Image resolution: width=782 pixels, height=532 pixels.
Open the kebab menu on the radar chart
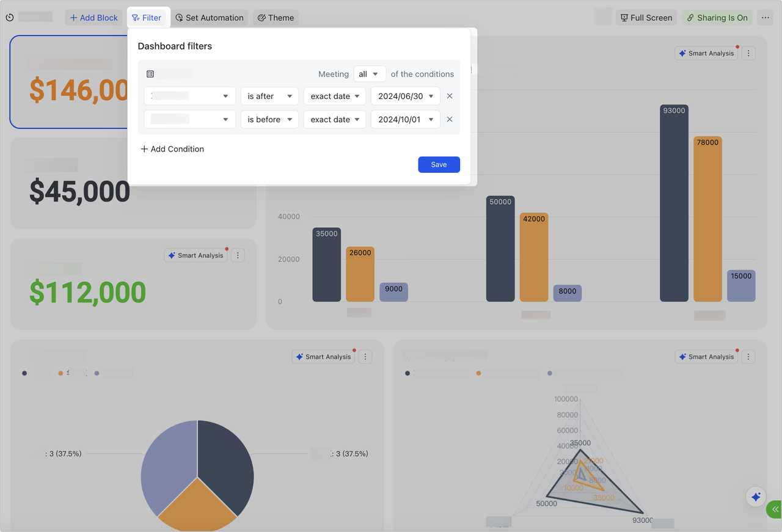[748, 356]
